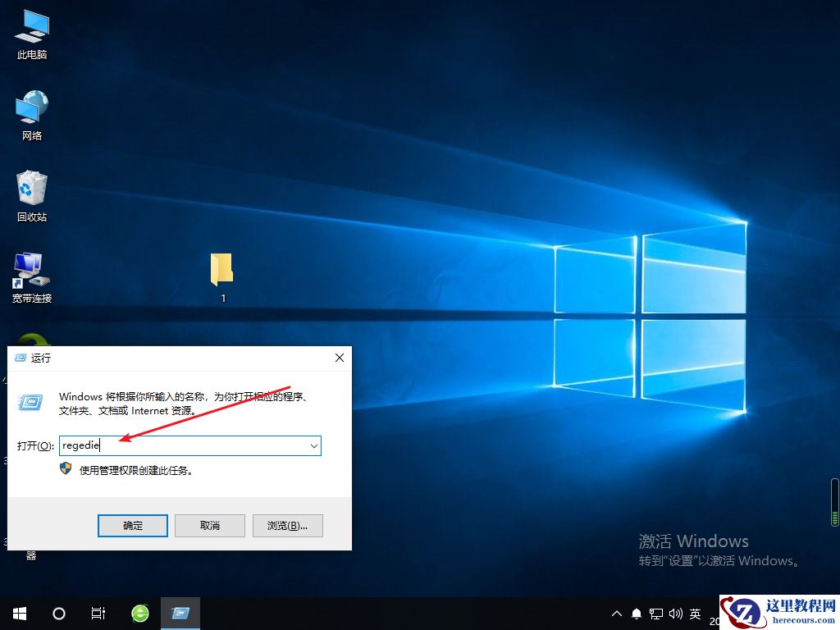Launch the green browser from the taskbar
Image resolution: width=840 pixels, height=630 pixels.
pos(139,613)
